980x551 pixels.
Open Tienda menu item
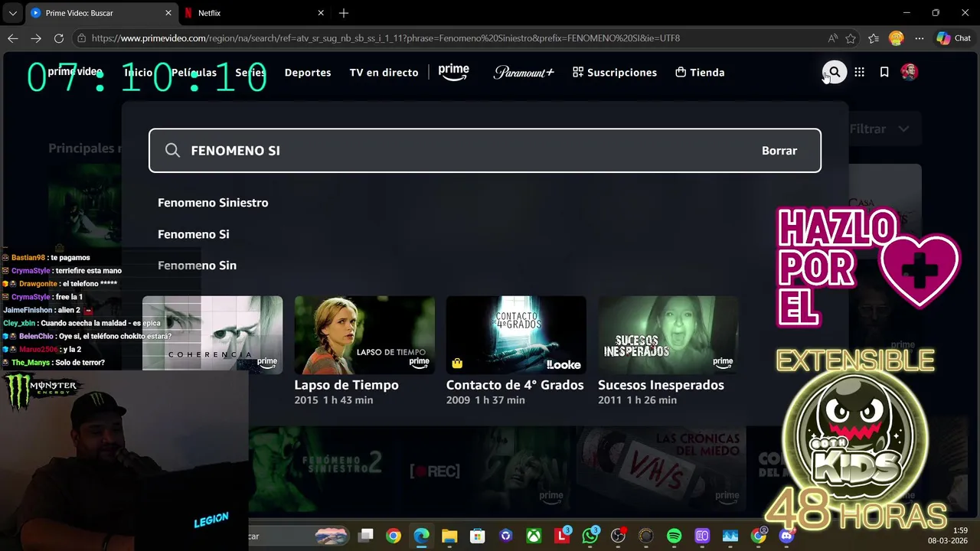(x=699, y=73)
